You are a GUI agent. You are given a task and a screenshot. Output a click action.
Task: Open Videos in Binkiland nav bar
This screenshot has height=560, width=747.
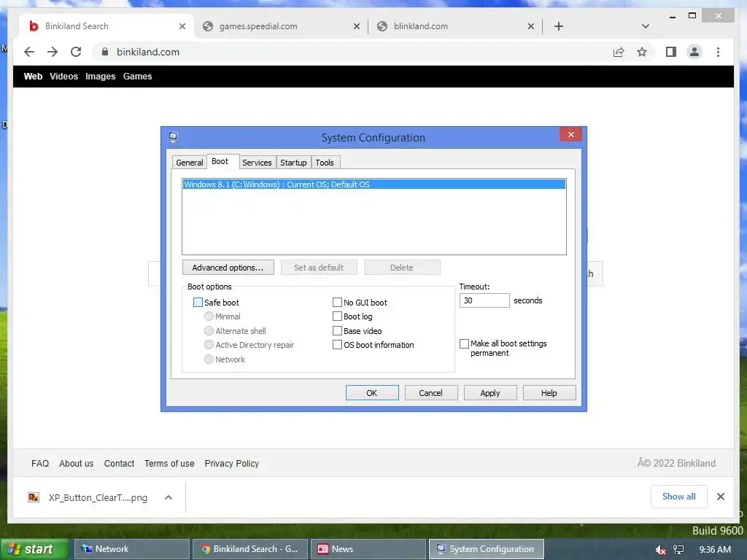pyautogui.click(x=64, y=76)
